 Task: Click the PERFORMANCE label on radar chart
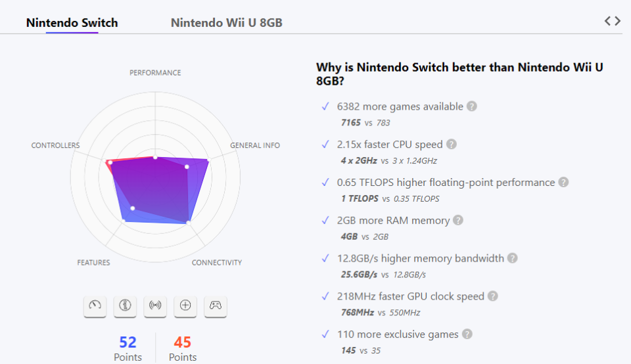tap(155, 73)
